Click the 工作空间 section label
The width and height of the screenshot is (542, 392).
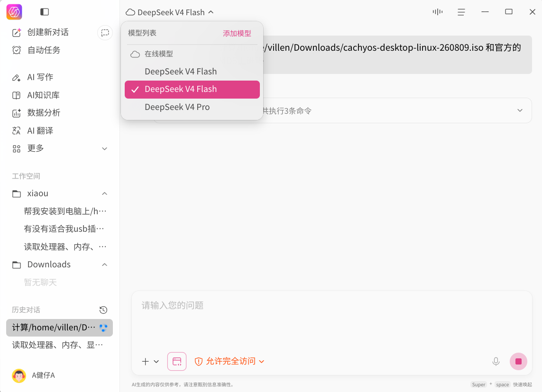click(x=26, y=176)
